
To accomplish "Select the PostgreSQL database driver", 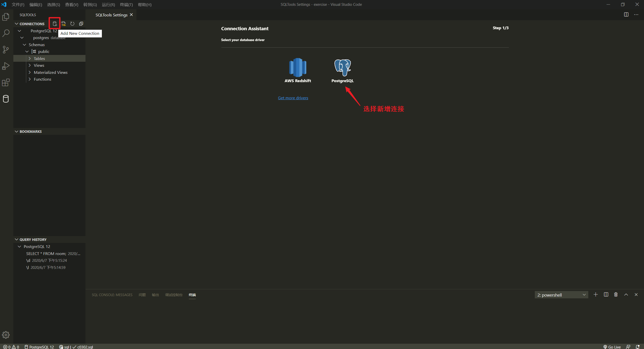I will pyautogui.click(x=342, y=70).
